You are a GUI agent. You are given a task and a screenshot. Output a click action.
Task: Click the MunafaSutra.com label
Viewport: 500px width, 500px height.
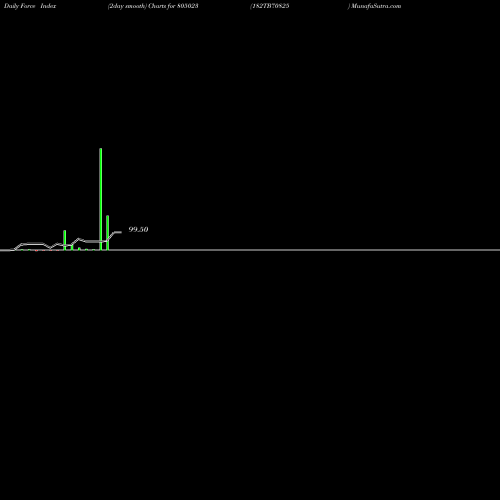click(x=375, y=6)
